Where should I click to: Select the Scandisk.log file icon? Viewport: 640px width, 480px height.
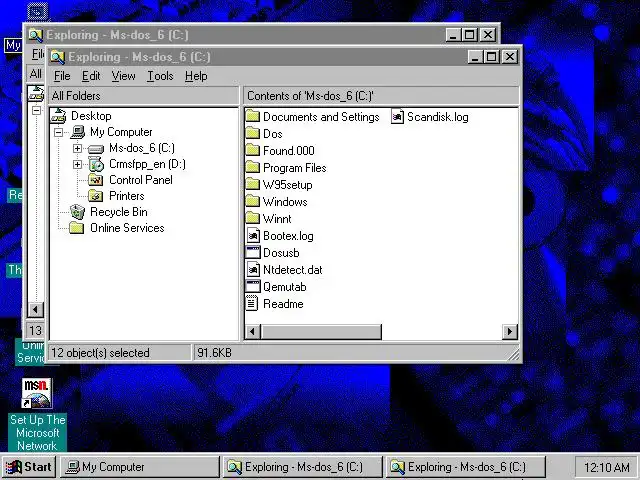click(397, 117)
